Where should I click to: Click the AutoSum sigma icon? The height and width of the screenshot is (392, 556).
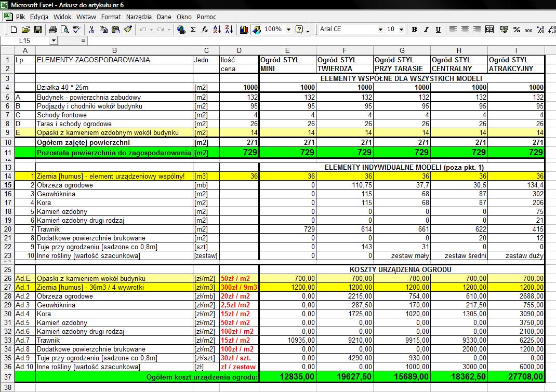point(193,30)
